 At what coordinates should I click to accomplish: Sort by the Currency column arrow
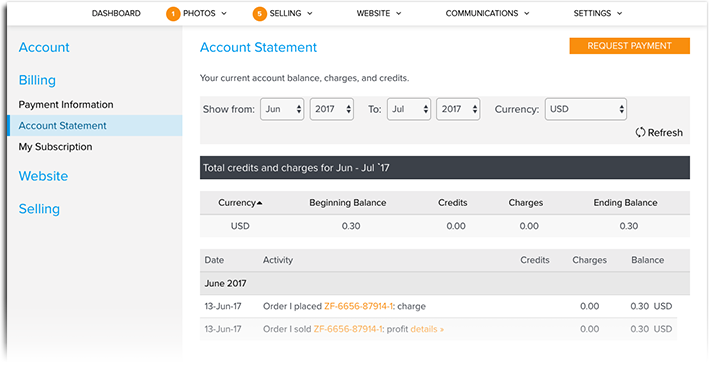coord(260,203)
